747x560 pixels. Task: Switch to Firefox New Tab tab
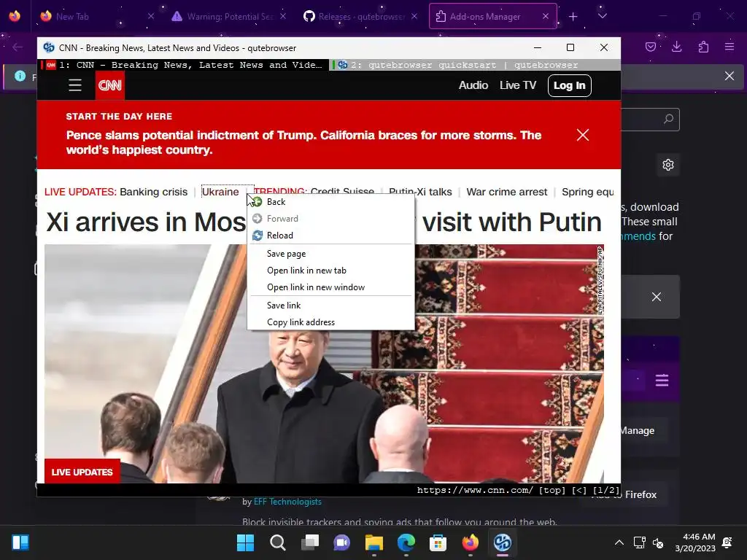(98, 17)
